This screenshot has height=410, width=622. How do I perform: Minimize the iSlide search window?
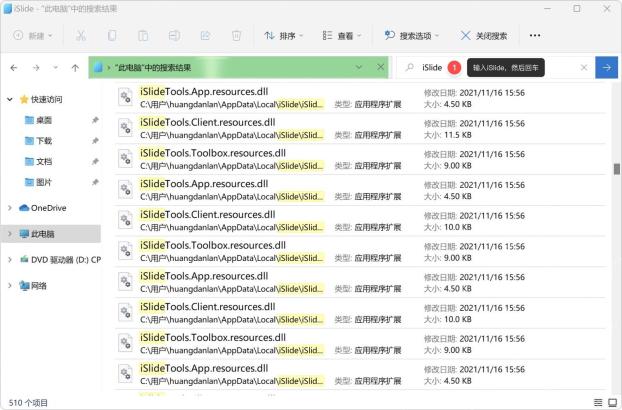coord(547,8)
